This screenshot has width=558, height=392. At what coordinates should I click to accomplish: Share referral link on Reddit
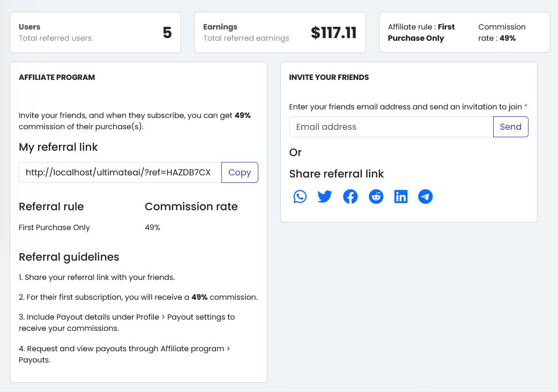click(376, 197)
